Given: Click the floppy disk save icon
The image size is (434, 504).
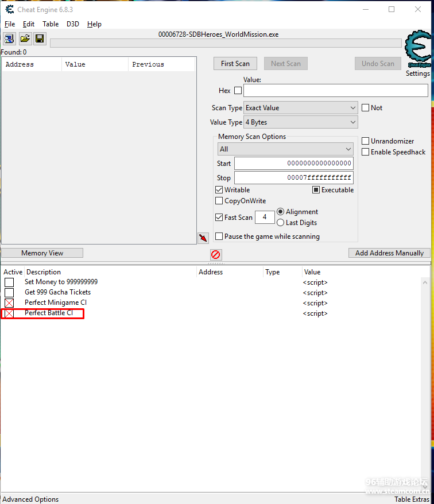Looking at the screenshot, I should [x=40, y=38].
